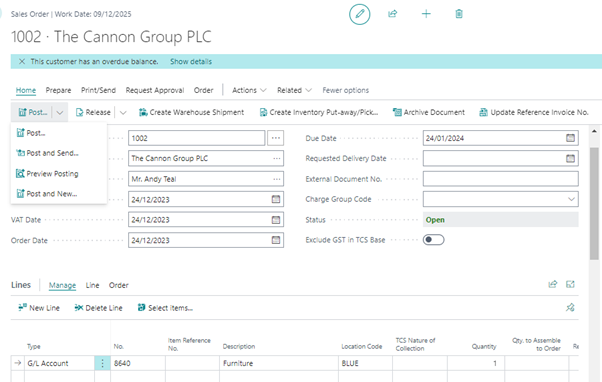Screen dimensions: 602x382
Task: Open Show details link
Action: [x=191, y=61]
